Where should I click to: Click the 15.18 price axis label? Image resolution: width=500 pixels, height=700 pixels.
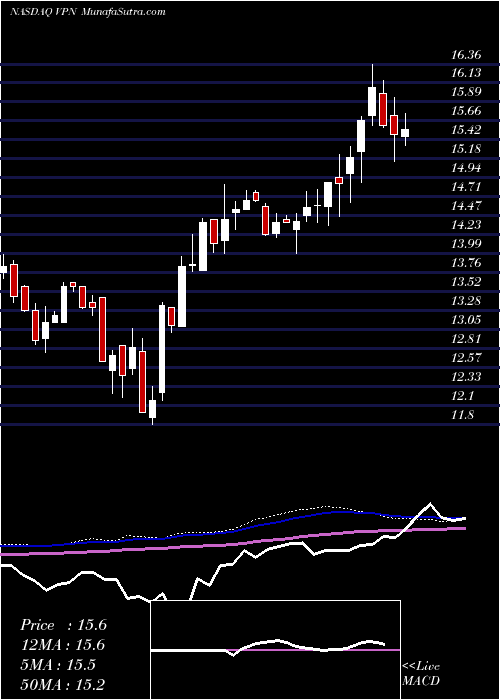click(466, 149)
